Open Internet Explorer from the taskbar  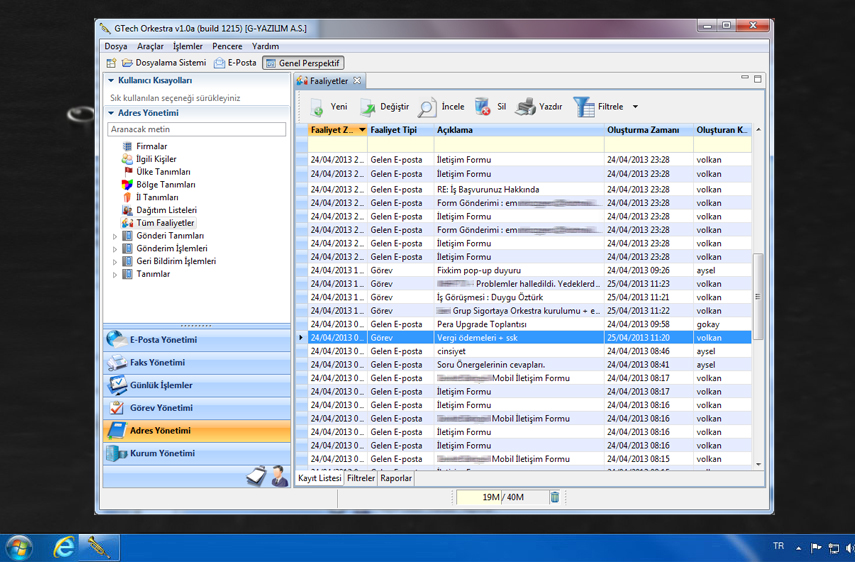click(63, 547)
